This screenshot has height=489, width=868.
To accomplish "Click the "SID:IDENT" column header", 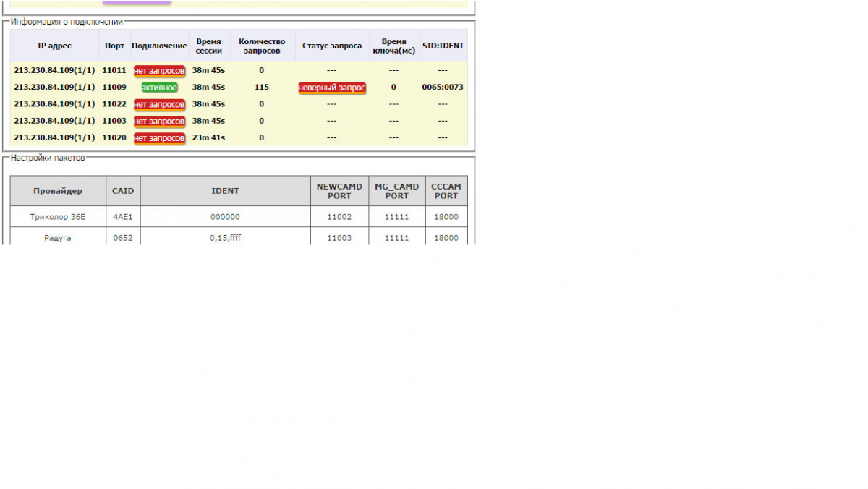I will (x=443, y=46).
